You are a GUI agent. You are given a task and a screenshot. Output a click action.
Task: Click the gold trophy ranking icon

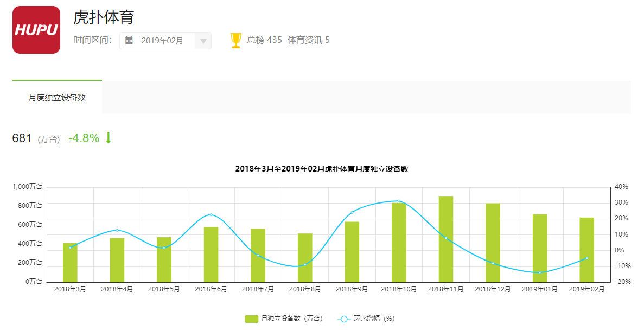tap(236, 40)
